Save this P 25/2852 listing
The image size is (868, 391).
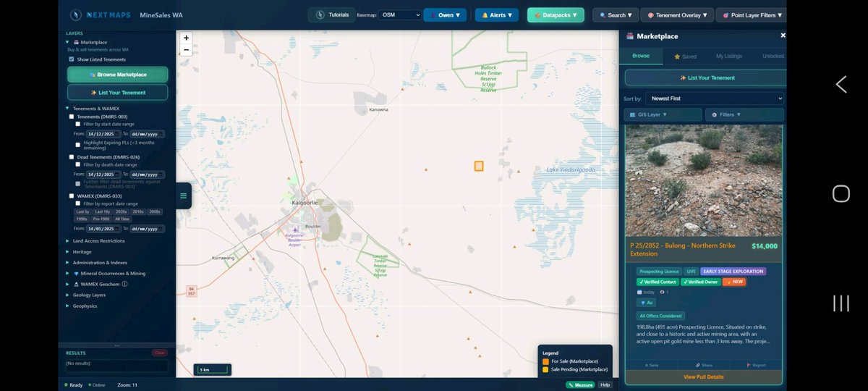(x=651, y=365)
